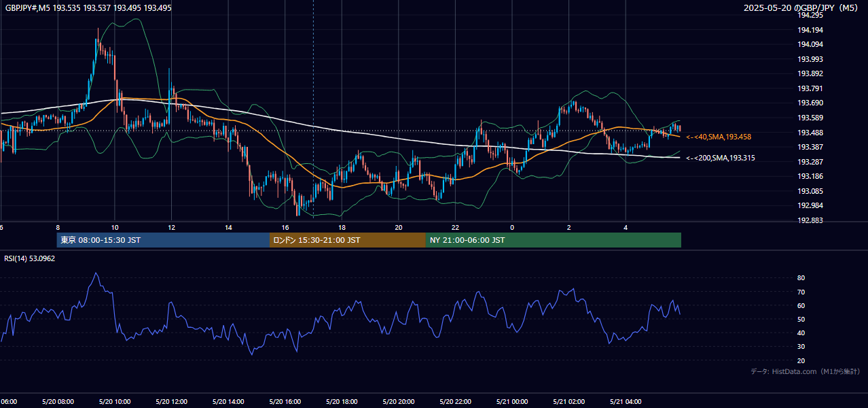The width and height of the screenshot is (868, 408).
Task: Click hour tick 14 under price chart
Action: coord(228,228)
